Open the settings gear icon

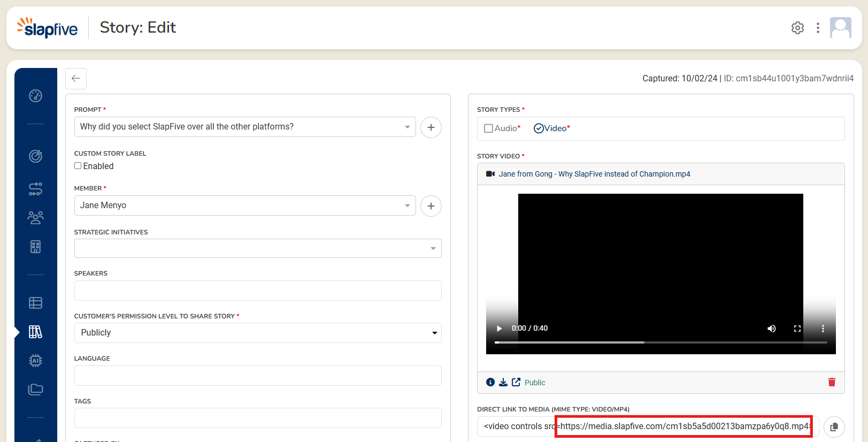point(797,28)
